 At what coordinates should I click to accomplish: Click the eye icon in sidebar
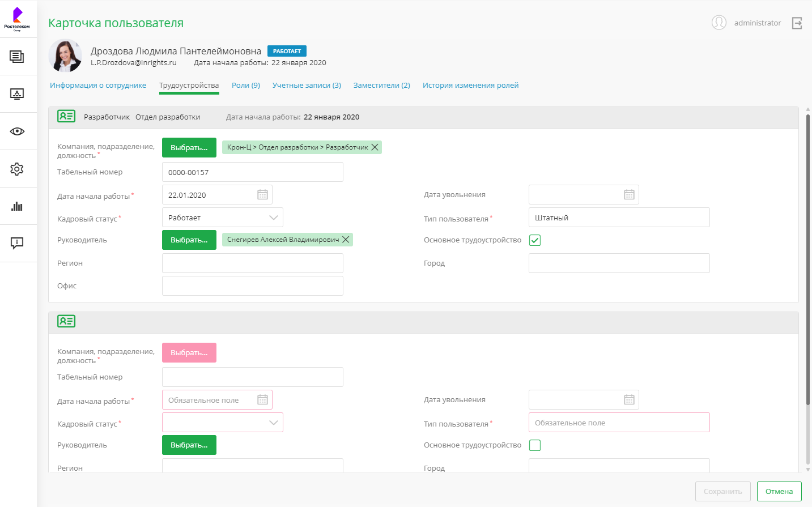[x=17, y=131]
